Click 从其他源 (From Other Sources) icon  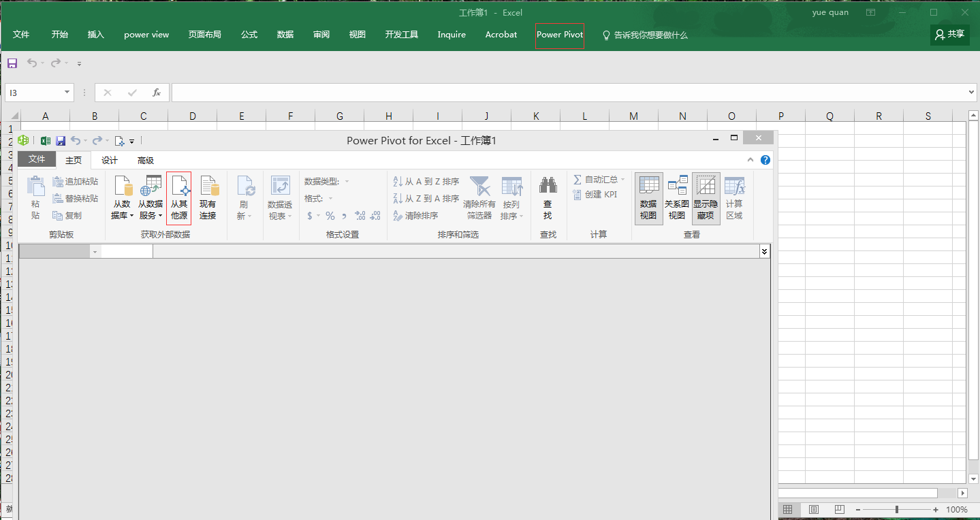coord(179,197)
